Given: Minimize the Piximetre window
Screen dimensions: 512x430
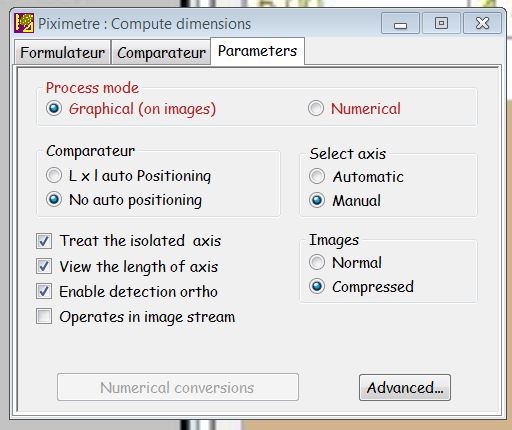Looking at the screenshot, I should [x=400, y=23].
